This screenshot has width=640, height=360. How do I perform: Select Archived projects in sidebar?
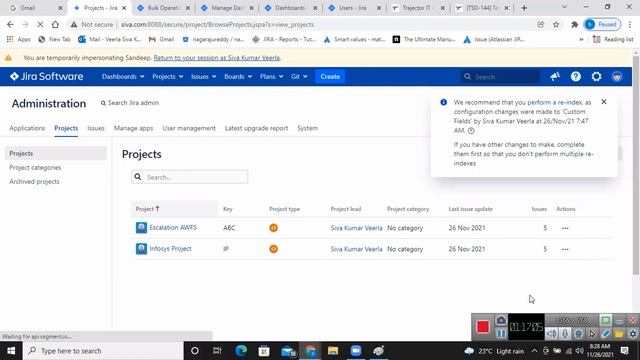tap(34, 182)
